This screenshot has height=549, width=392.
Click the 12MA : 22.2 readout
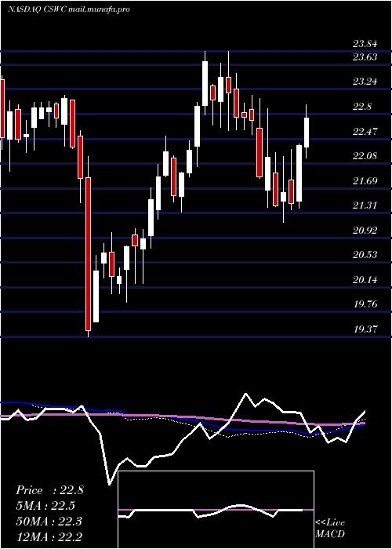(49, 536)
